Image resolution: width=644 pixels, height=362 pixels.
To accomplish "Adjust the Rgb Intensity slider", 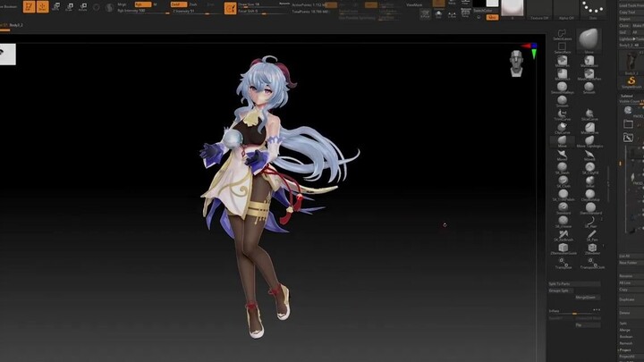I will 143,11.
